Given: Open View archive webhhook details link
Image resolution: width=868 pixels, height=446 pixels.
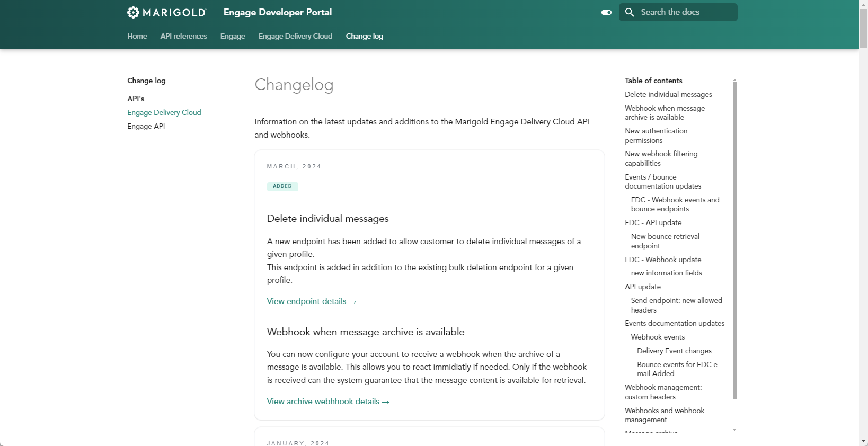Looking at the screenshot, I should click(327, 402).
